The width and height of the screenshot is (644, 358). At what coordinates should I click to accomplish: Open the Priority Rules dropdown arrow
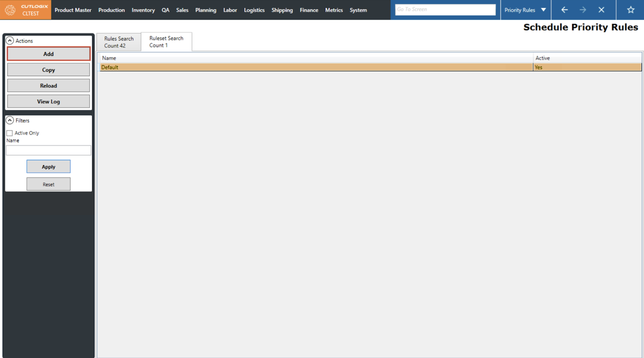543,10
